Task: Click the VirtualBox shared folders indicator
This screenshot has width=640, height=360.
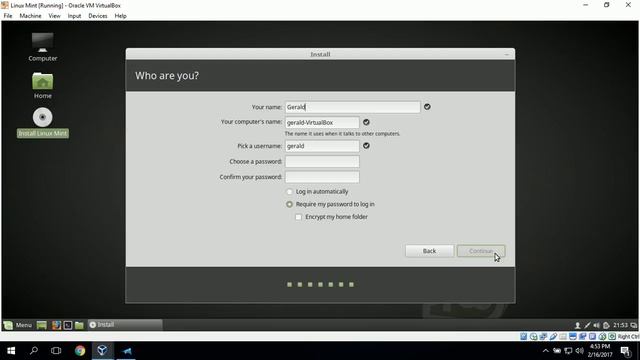Action: tap(563, 337)
